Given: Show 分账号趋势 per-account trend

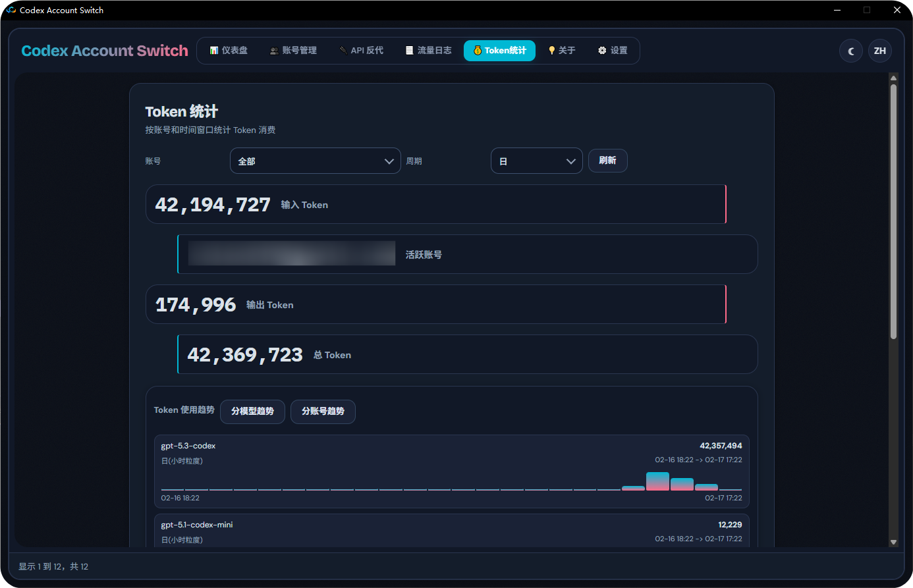Looking at the screenshot, I should pos(323,412).
